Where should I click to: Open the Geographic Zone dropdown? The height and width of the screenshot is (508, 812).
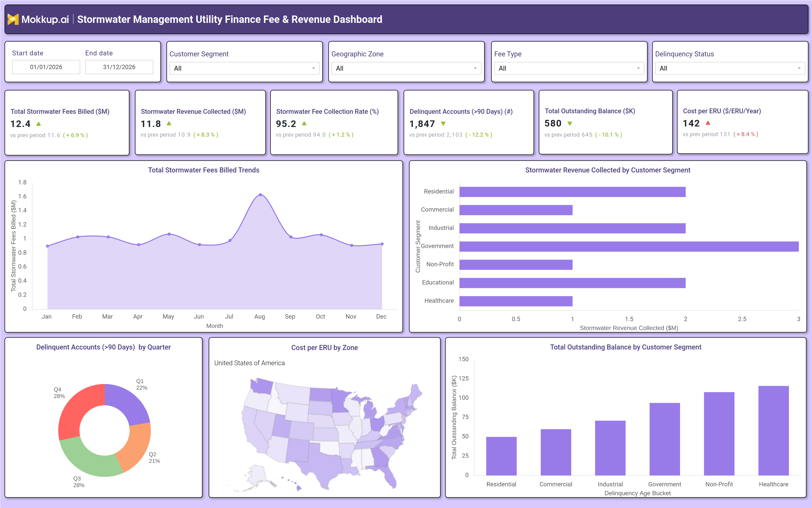tap(406, 68)
